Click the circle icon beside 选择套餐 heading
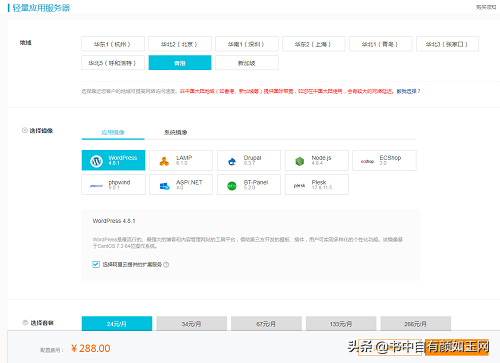The height and width of the screenshot is (363, 500). tap(25, 323)
